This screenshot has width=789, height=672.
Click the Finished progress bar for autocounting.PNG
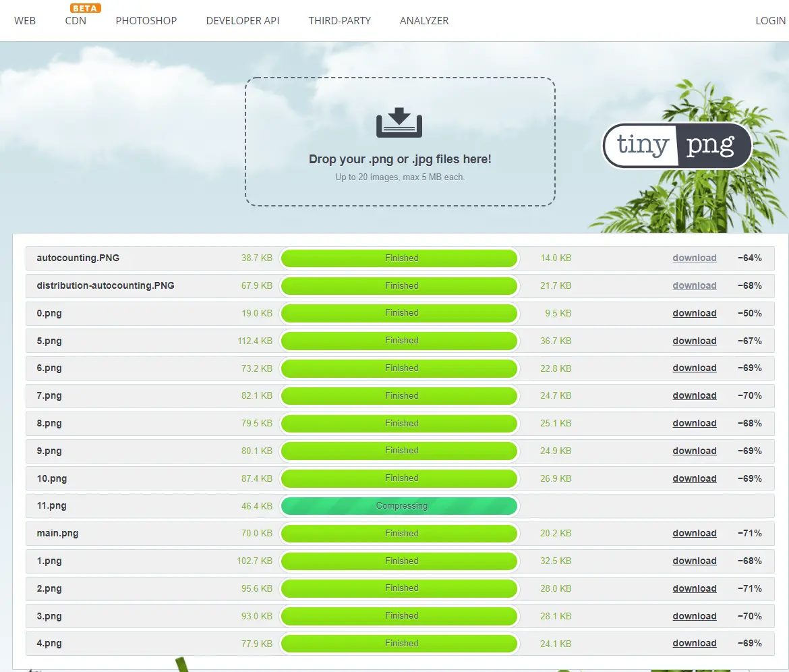[399, 258]
